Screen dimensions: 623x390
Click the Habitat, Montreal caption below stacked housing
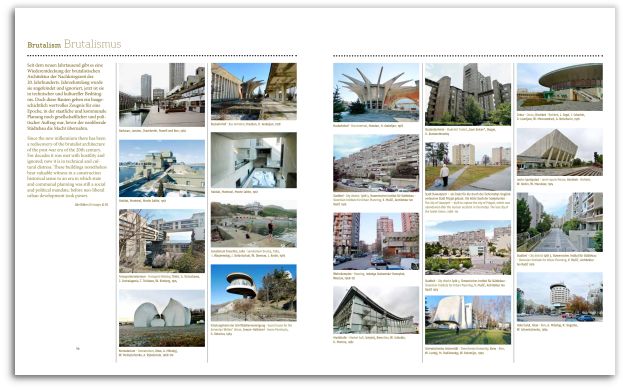tap(142, 201)
